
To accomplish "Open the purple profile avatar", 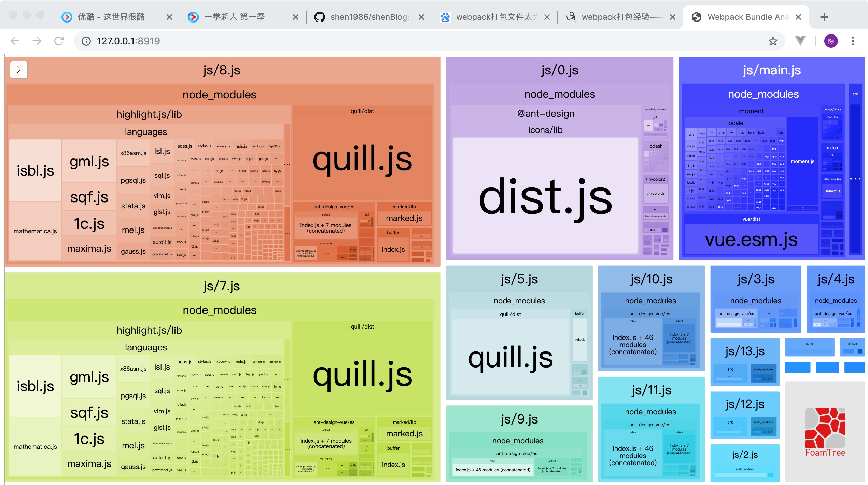I will (831, 41).
